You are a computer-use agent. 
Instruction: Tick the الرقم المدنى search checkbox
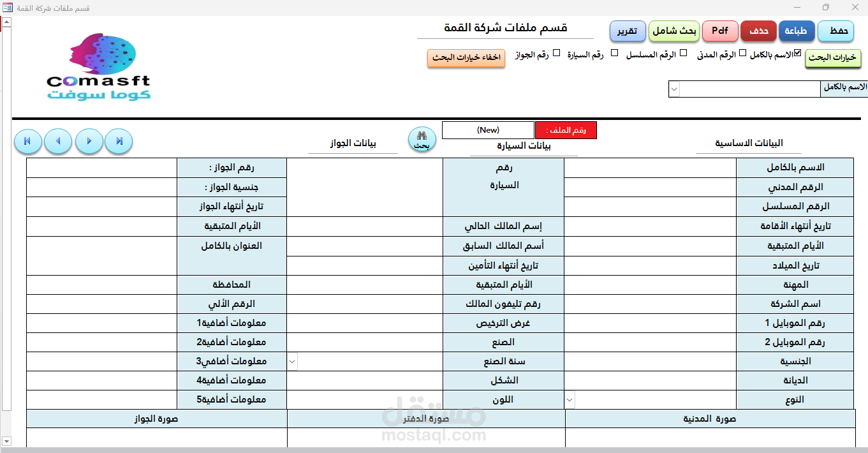point(742,54)
